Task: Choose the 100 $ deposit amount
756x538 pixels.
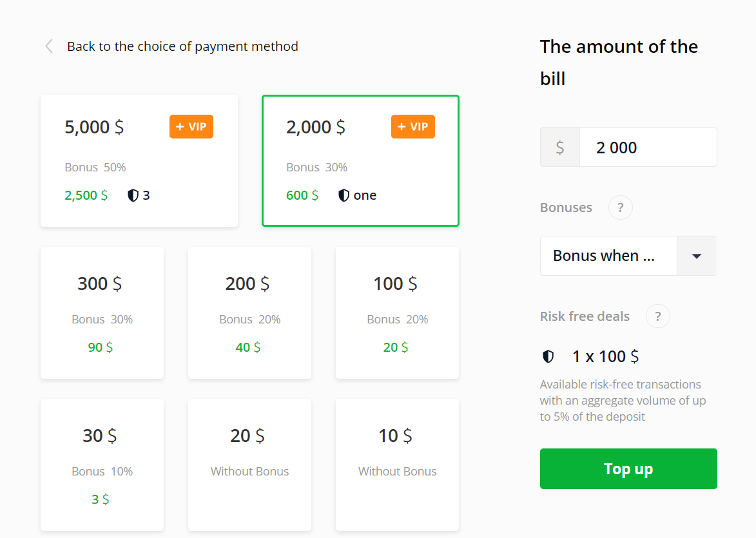Action: click(397, 312)
